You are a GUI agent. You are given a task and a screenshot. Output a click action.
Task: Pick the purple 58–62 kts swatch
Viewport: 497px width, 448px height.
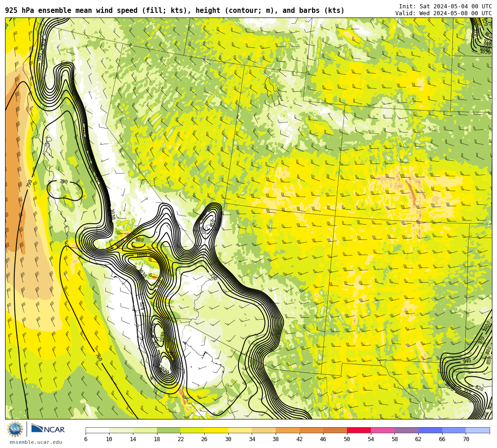pos(406,430)
